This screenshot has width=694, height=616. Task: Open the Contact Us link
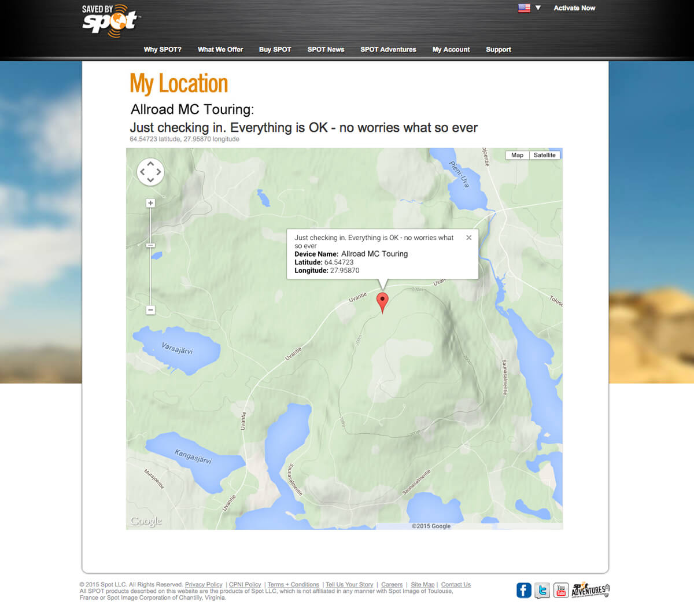(x=456, y=585)
